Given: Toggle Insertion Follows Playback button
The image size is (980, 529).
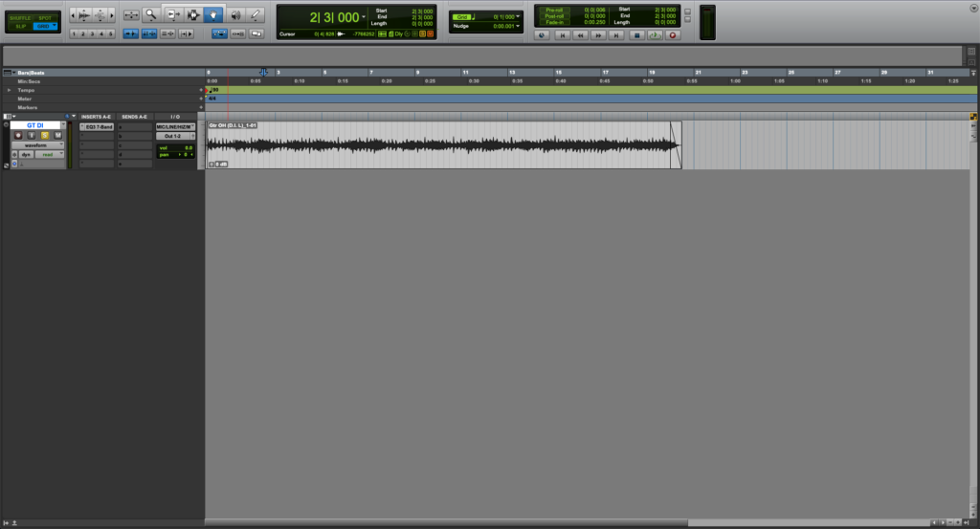Looking at the screenshot, I should [x=187, y=33].
